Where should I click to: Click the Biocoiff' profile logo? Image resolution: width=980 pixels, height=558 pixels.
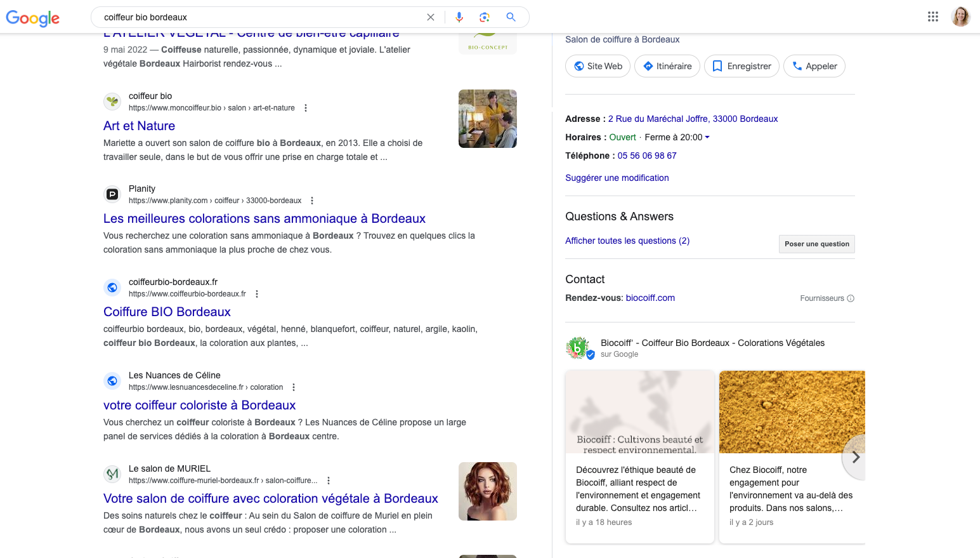[x=578, y=348]
